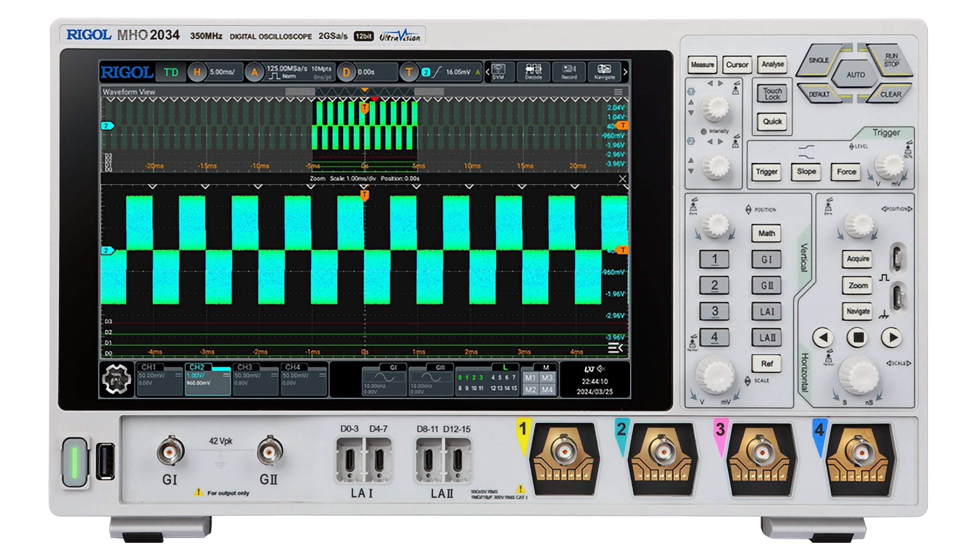Open the 5.00ms horizontal timebase field
This screenshot has width=976, height=560.
tap(223, 72)
